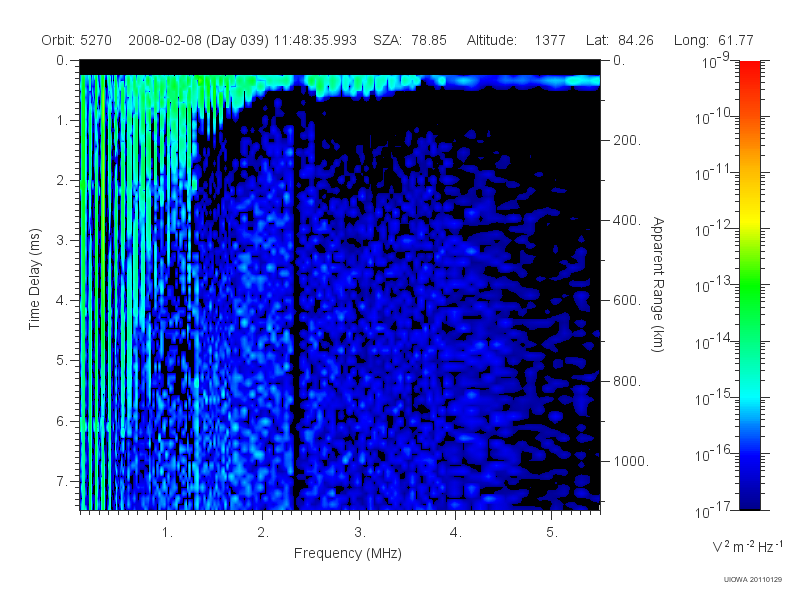Screen dimensions: 800x600
Task: Click the 'Long: 61.77' value
Action: [x=714, y=40]
